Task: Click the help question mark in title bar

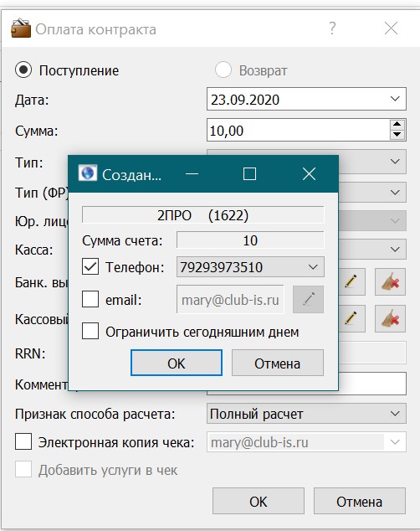Action: click(x=333, y=28)
